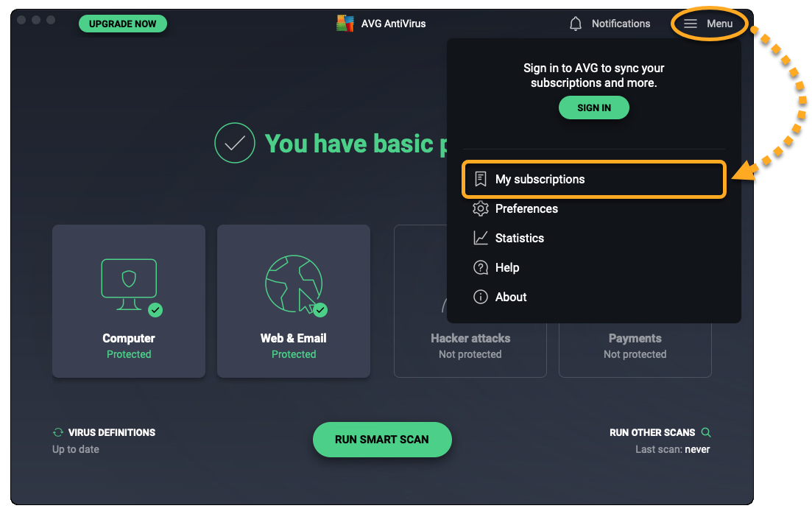Click the Run Other Scans magnifier icon
Viewport: 812px width, 514px height.
(x=706, y=432)
